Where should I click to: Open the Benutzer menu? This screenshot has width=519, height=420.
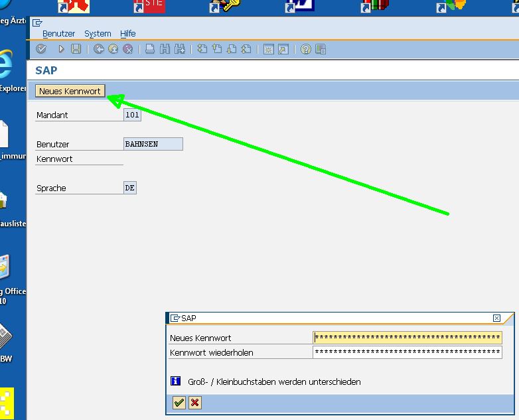[x=58, y=34]
